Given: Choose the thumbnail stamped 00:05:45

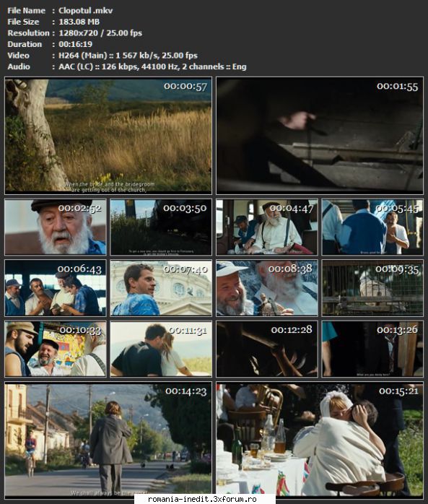Looking at the screenshot, I should click(x=372, y=227).
